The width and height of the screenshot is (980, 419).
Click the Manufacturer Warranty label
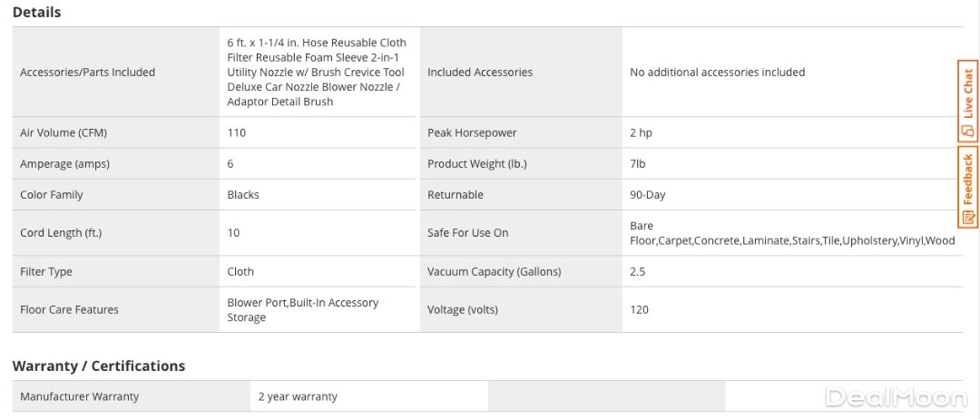click(x=80, y=396)
